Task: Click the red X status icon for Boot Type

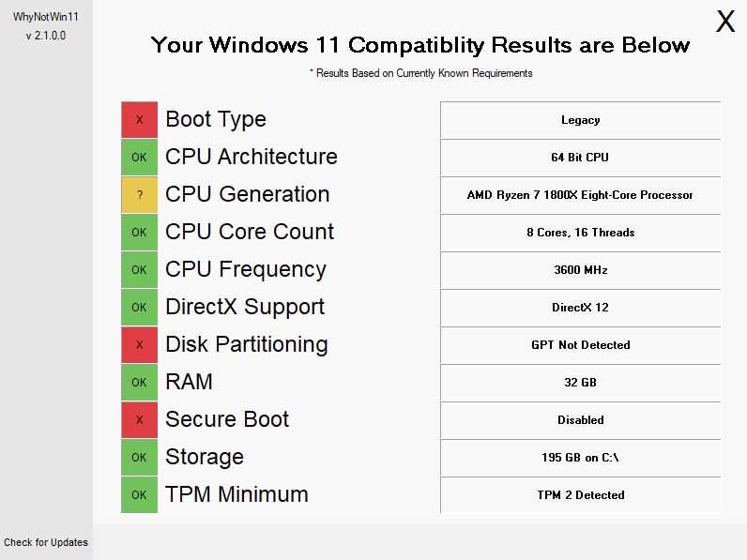Action: pyautogui.click(x=139, y=120)
